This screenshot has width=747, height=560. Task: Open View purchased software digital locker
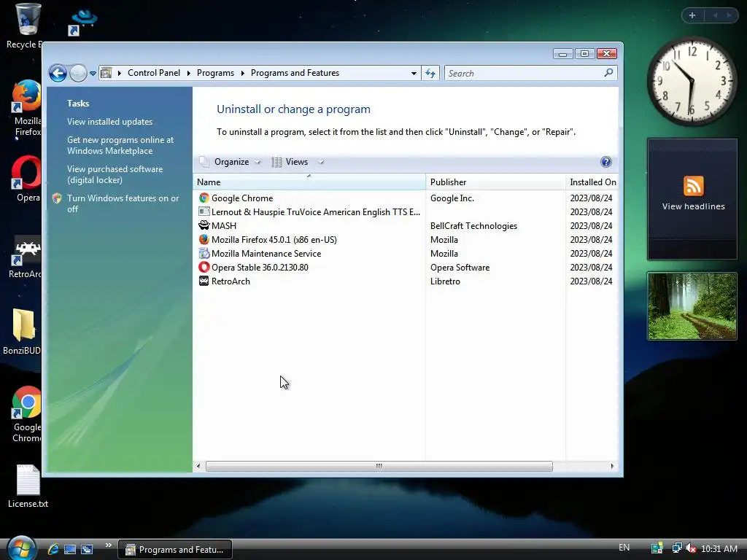(115, 174)
